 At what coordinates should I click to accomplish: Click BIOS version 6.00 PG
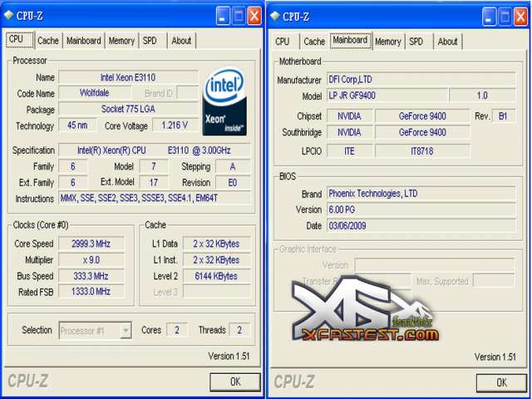pos(421,209)
